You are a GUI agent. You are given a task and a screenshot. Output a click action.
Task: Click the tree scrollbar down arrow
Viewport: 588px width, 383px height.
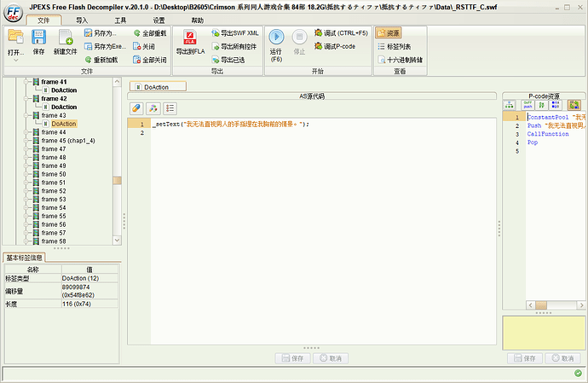click(117, 241)
